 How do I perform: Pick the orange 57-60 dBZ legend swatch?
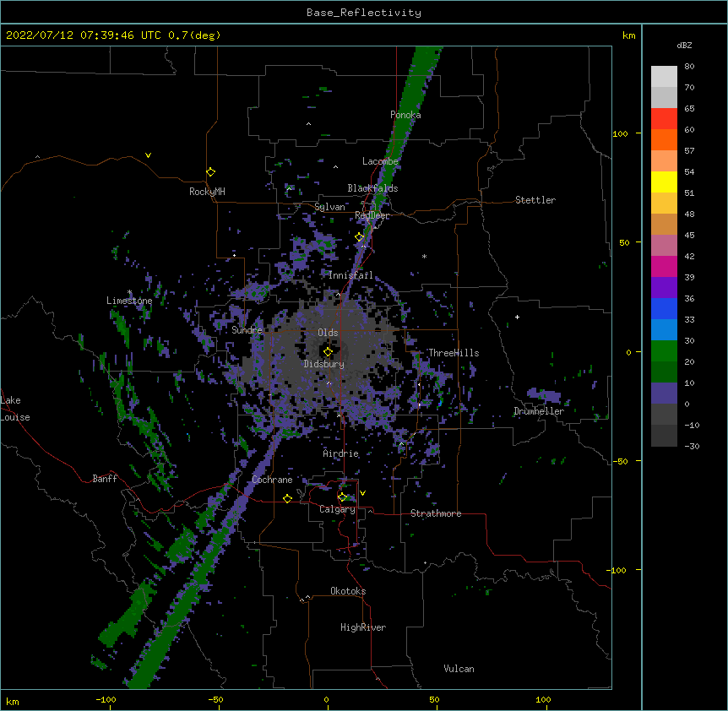click(x=664, y=139)
